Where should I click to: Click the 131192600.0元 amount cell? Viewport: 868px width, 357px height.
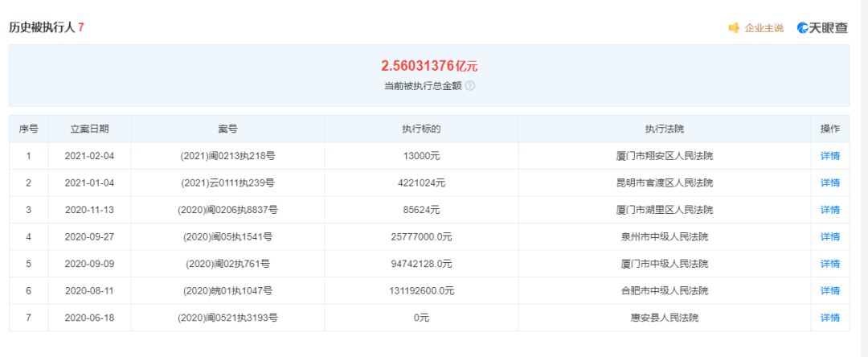pos(421,290)
